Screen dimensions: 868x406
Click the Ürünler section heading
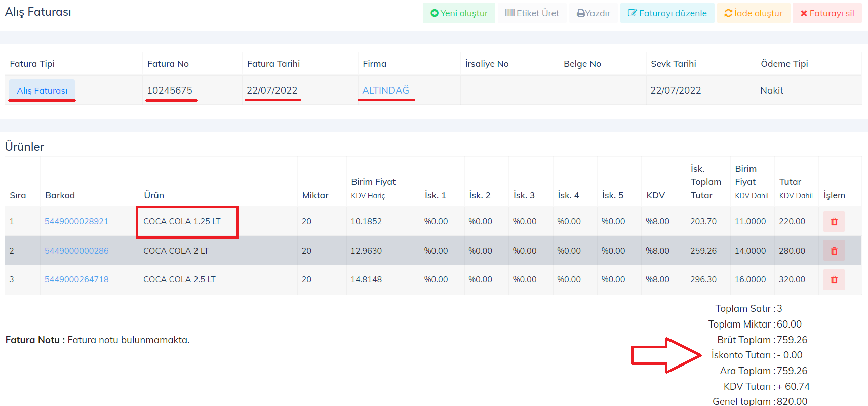pos(24,147)
